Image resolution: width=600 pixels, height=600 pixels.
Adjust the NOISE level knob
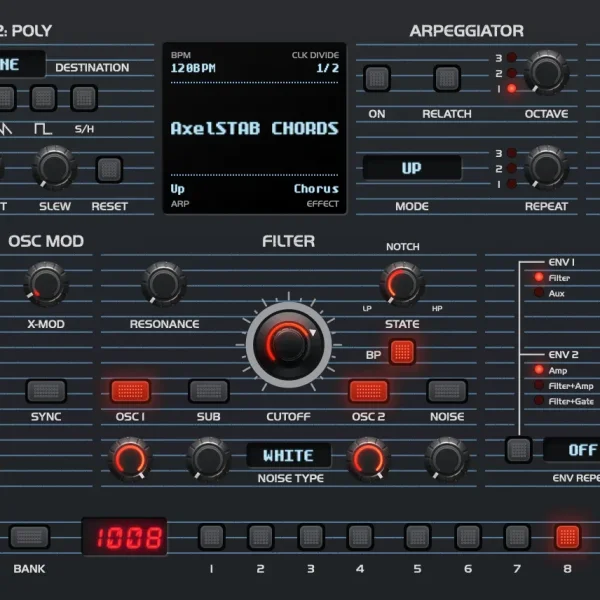447,460
